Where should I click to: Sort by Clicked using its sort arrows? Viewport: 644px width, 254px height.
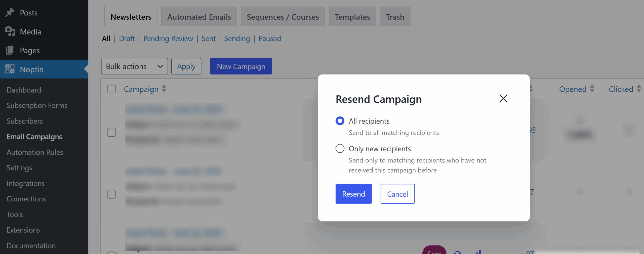[x=639, y=89]
